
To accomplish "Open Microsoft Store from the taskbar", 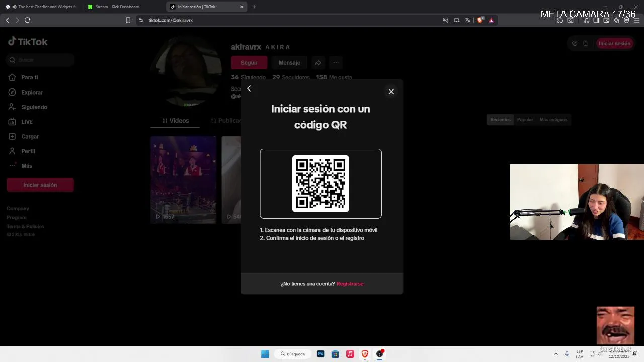I will click(335, 354).
